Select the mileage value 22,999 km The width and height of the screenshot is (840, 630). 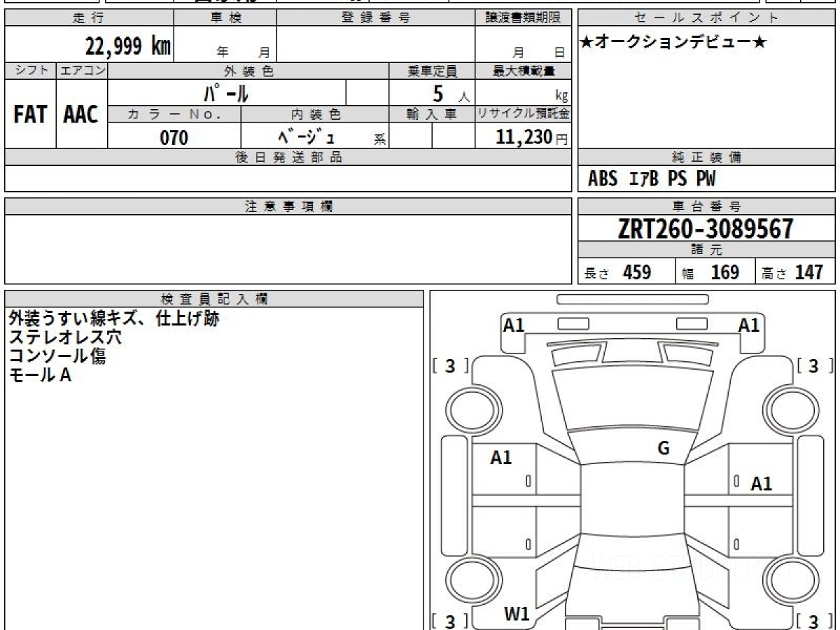tap(127, 46)
